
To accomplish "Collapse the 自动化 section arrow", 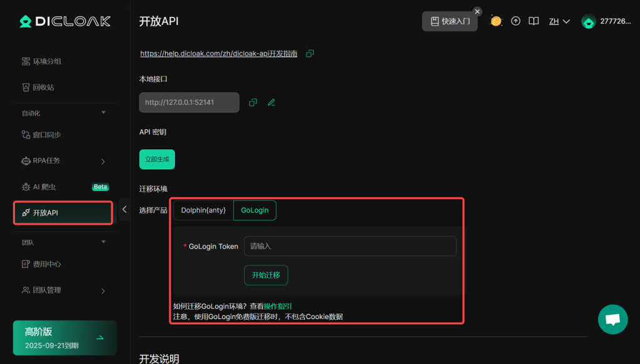I will (x=103, y=112).
